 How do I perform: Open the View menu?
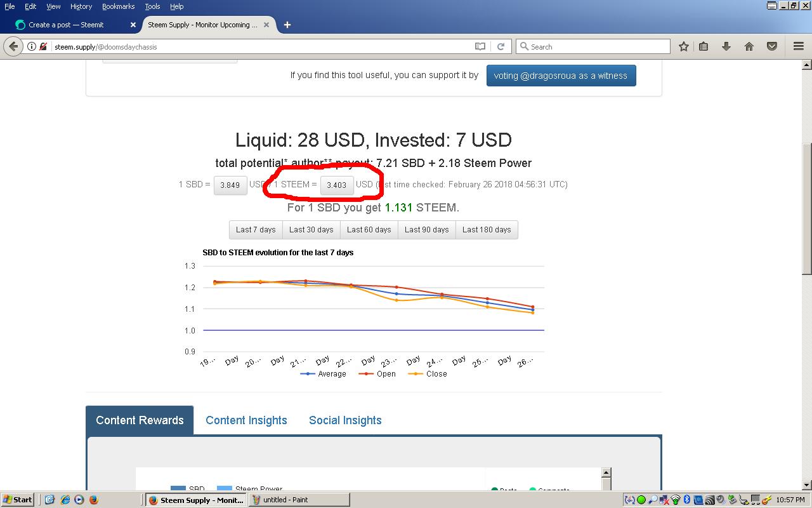point(53,6)
